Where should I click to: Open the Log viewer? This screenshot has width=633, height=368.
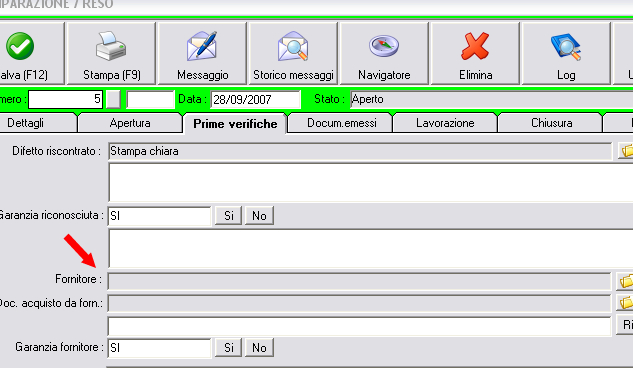pos(566,53)
